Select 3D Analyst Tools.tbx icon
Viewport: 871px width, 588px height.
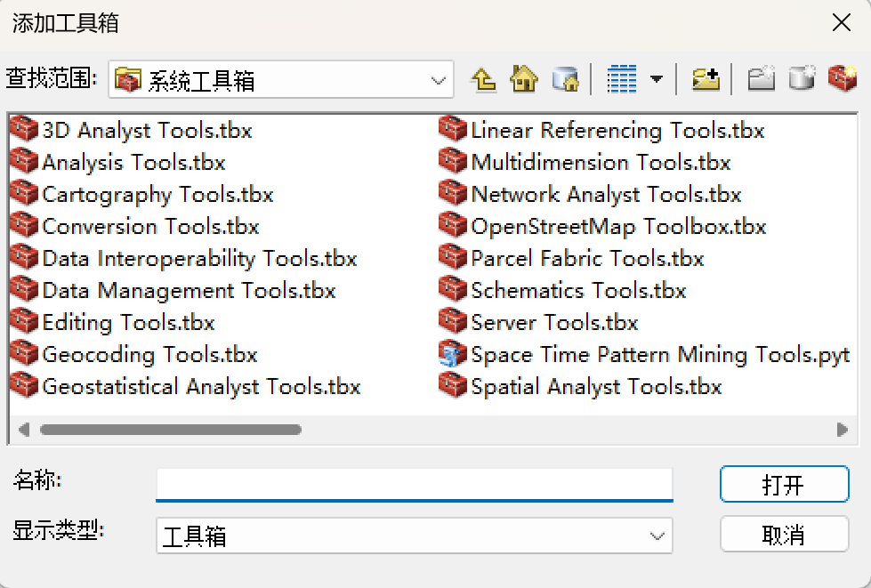coord(24,129)
